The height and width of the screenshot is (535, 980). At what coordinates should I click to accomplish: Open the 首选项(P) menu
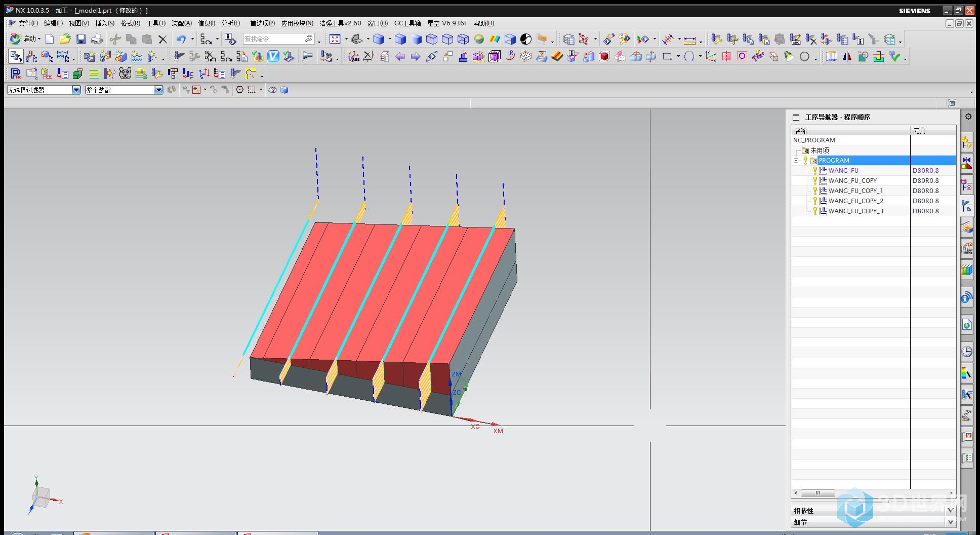click(262, 23)
